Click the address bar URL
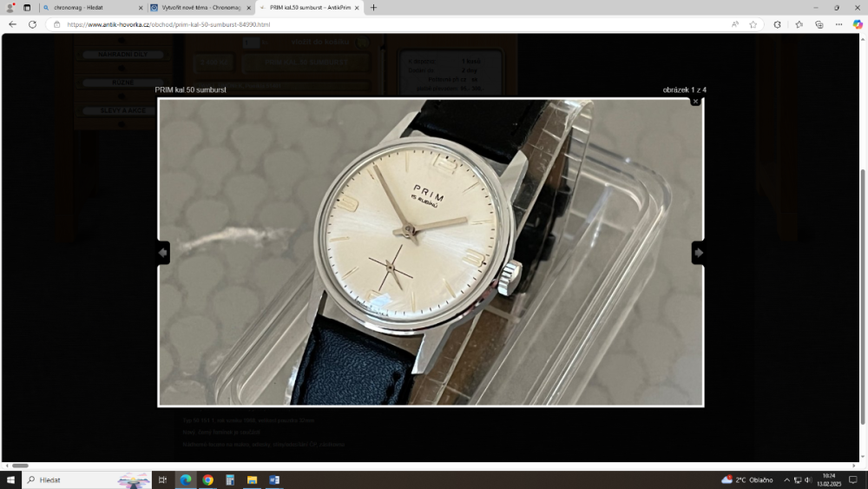 point(168,24)
